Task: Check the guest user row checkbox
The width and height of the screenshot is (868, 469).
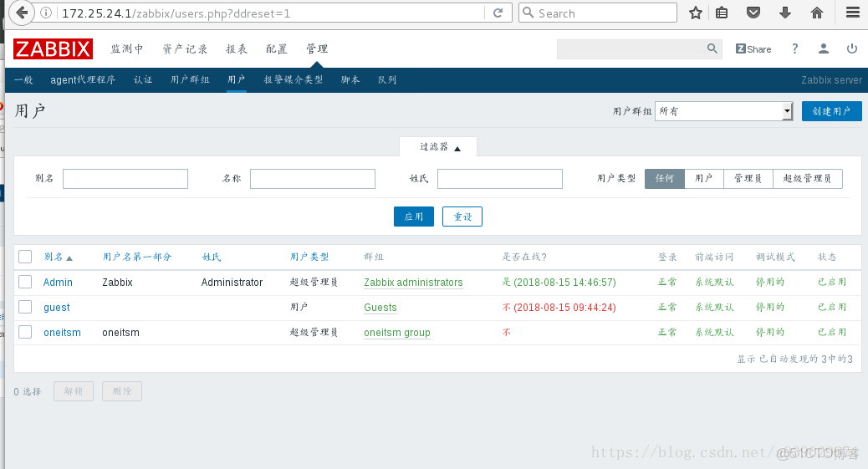Action: 25,307
